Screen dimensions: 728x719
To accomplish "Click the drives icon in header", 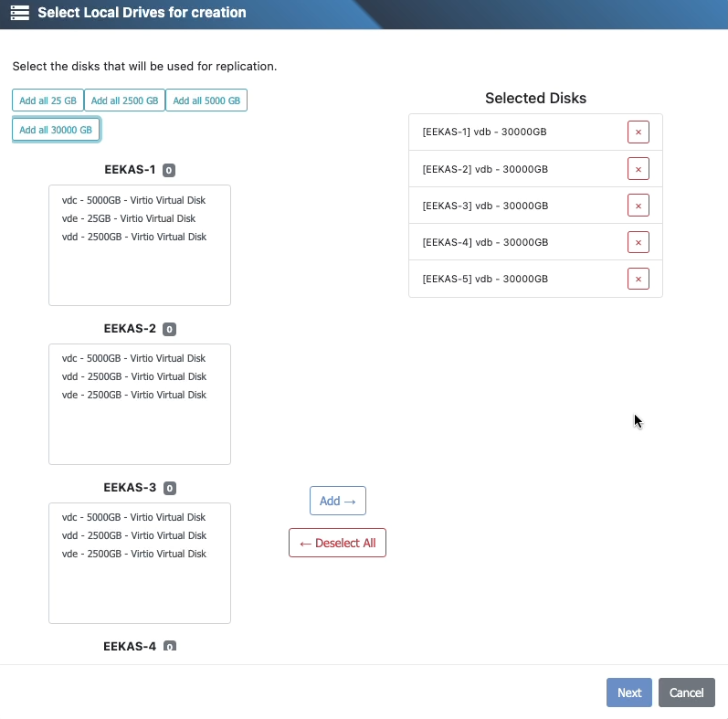I will pos(20,13).
